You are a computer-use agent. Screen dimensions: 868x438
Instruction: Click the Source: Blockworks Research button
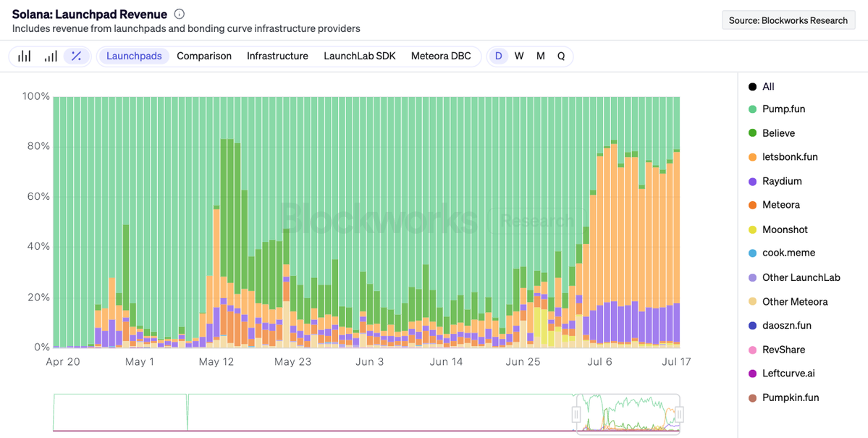789,20
